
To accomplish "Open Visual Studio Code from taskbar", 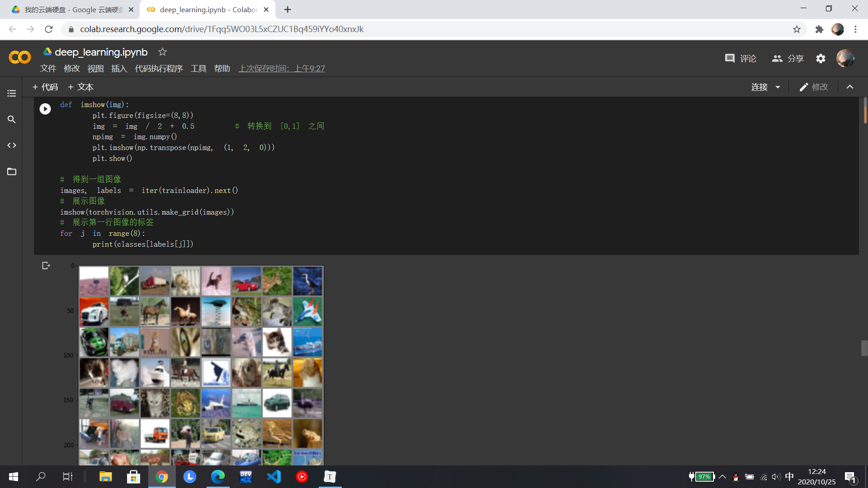I will point(274,477).
